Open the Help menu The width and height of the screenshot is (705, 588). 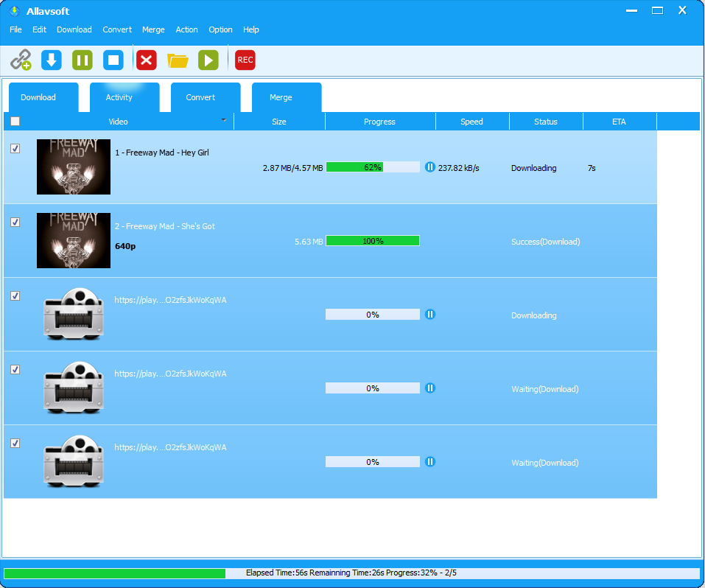click(x=251, y=29)
